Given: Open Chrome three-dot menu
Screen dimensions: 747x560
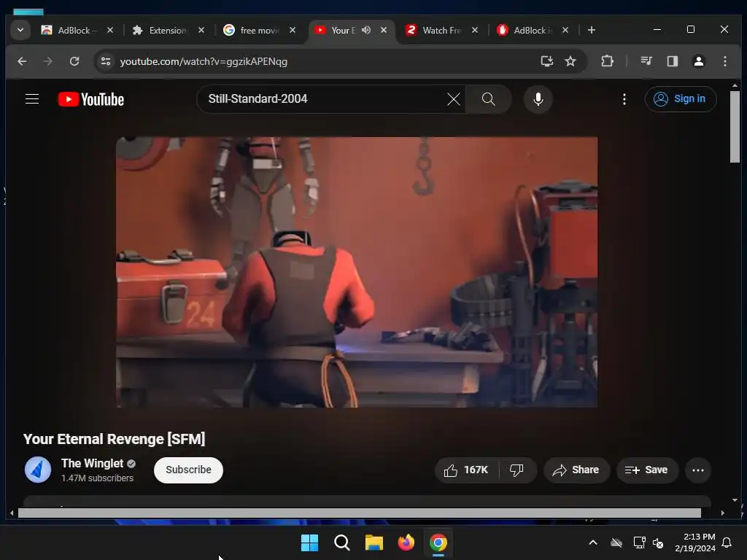Looking at the screenshot, I should click(x=724, y=61).
